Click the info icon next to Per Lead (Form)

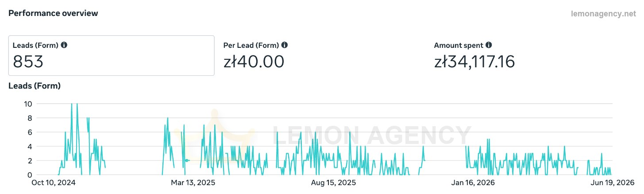coord(285,45)
